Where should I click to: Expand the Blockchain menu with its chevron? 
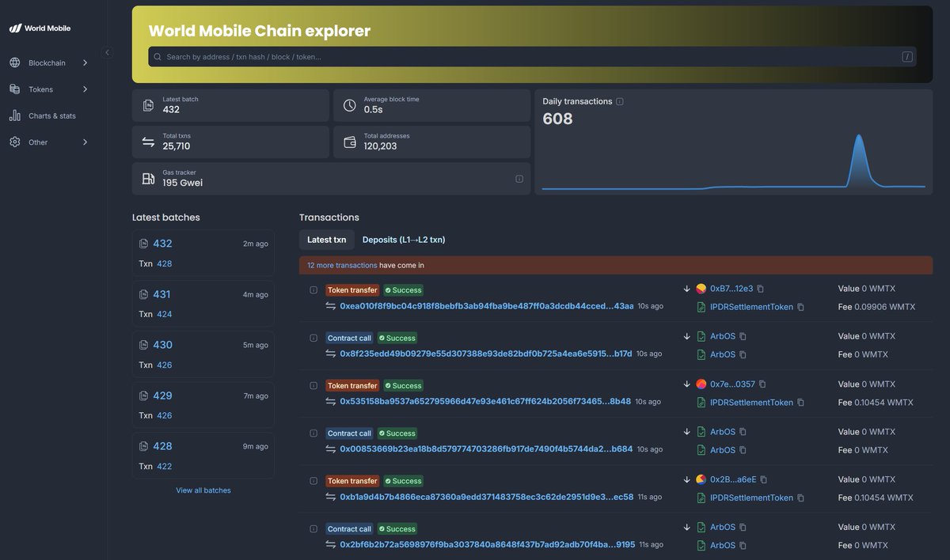click(85, 62)
